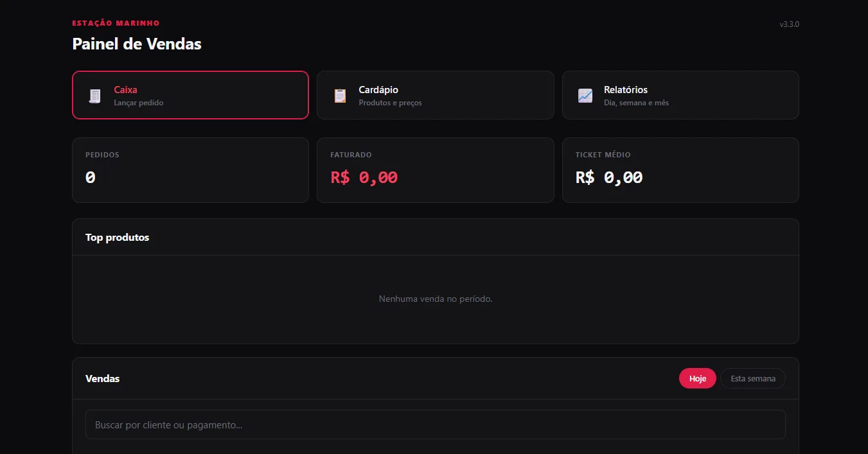Click the Painel de Vendas title

click(137, 44)
